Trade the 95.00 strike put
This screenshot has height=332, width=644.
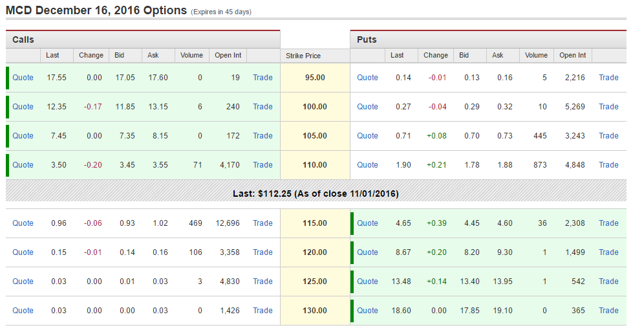[x=608, y=78]
